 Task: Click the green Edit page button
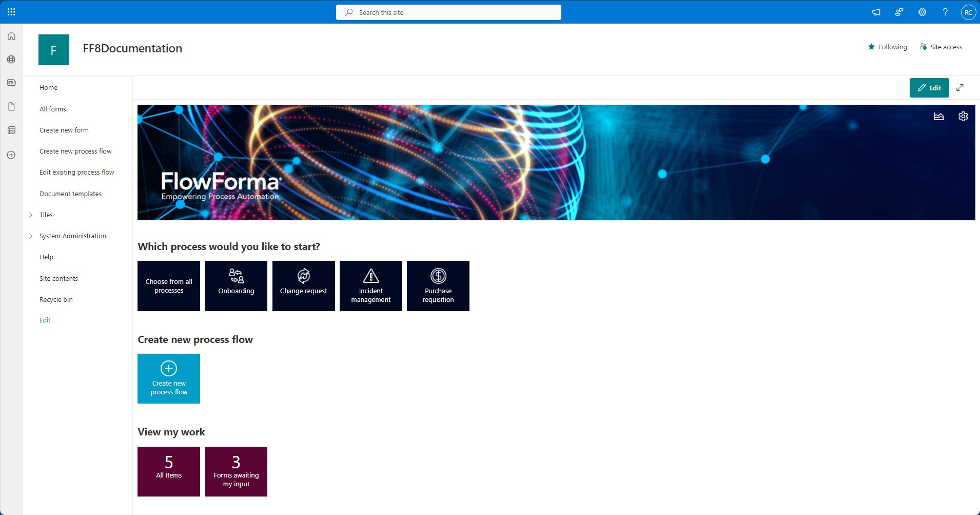tap(929, 88)
